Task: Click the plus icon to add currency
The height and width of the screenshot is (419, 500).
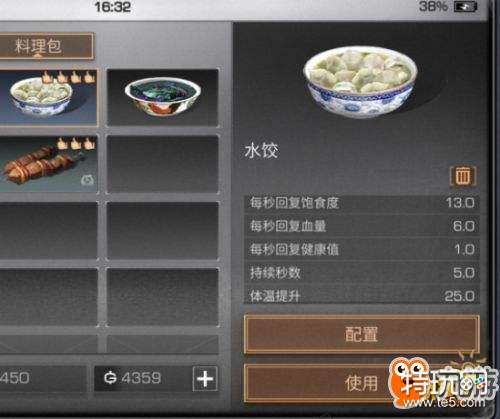Action: pos(205,378)
